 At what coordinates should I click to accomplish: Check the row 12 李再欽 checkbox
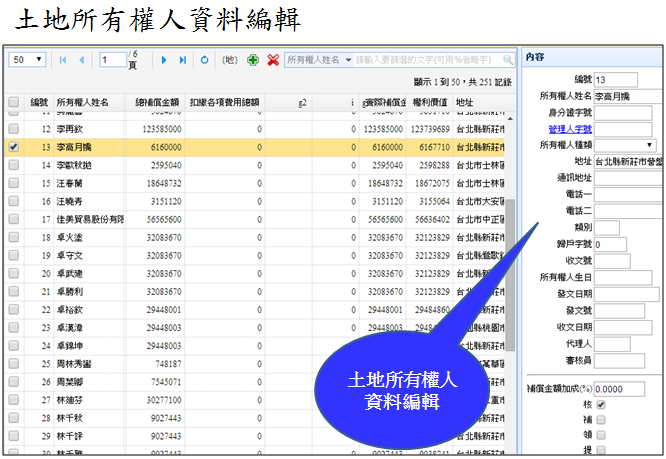click(x=14, y=129)
